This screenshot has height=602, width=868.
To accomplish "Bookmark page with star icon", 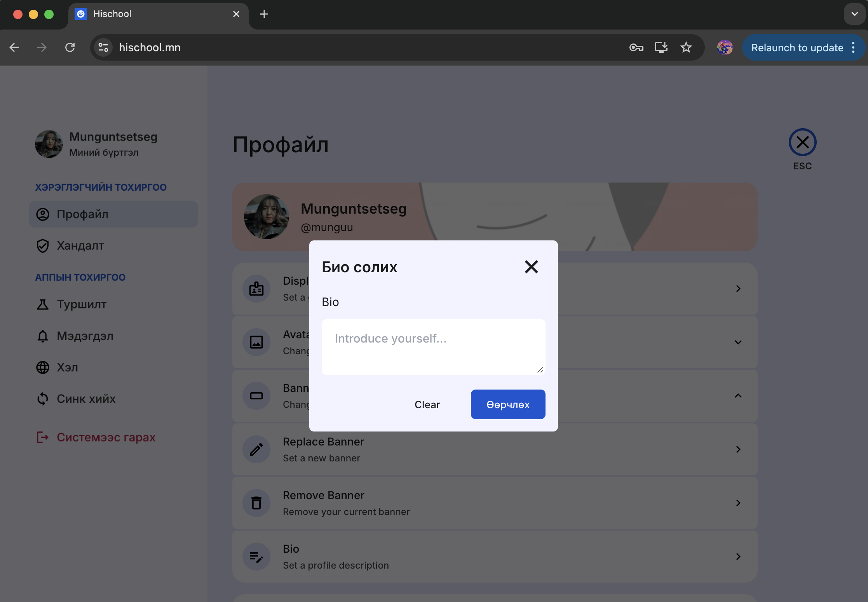I will [x=686, y=47].
